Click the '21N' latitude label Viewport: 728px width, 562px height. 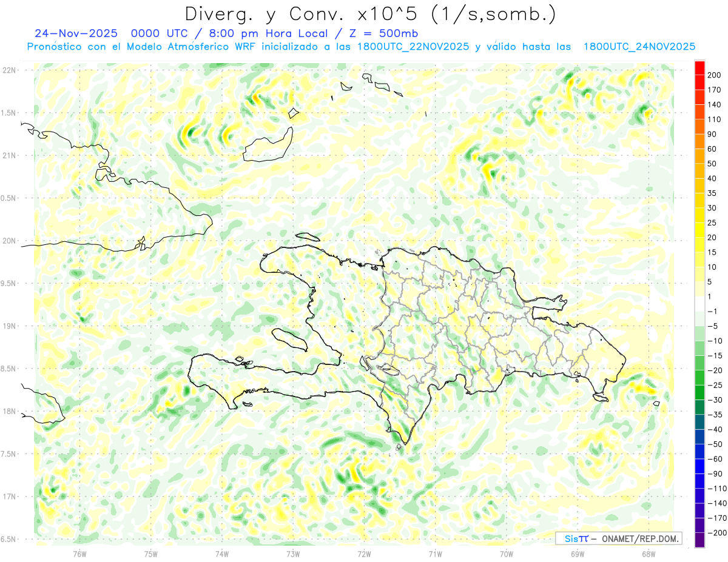(9, 155)
